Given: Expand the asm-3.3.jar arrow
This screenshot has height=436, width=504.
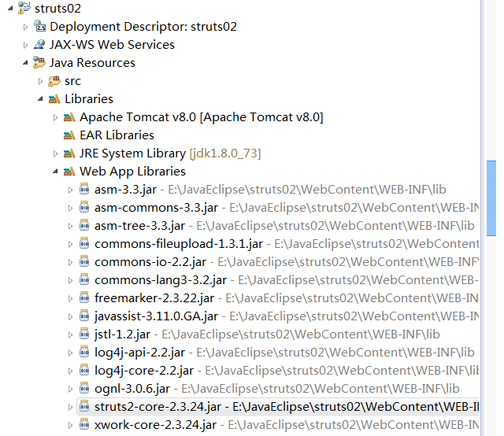Looking at the screenshot, I should [x=70, y=190].
